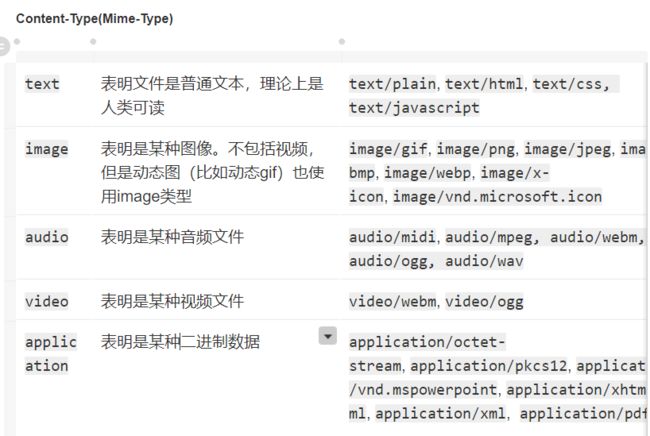Viewport: 650px width, 436px height.
Task: Click text/javascript code snippet
Action: click(414, 108)
